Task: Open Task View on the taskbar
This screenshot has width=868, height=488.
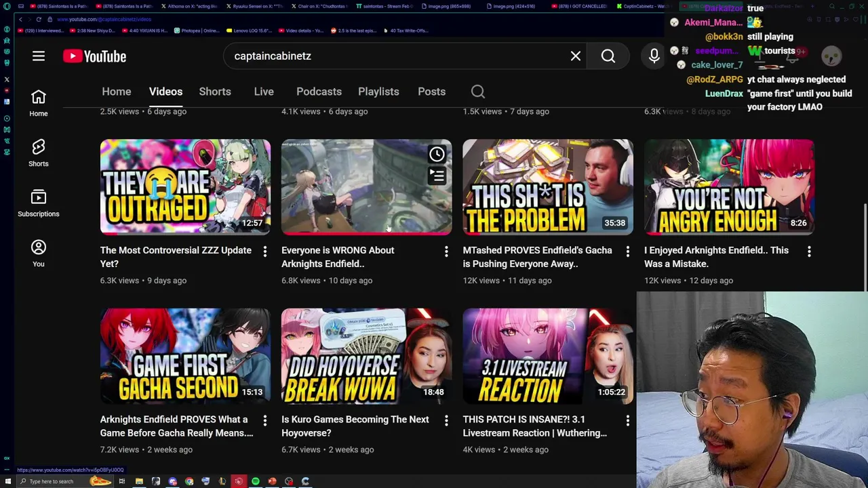Action: coord(122,481)
